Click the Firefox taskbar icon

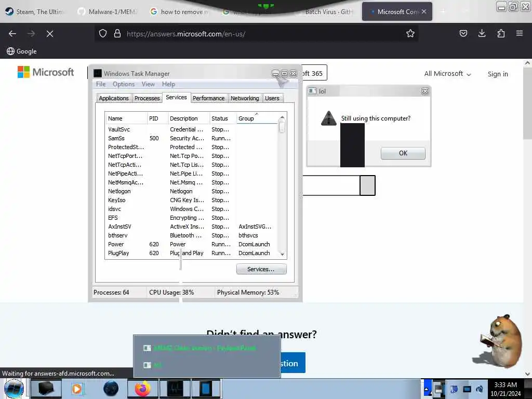pyautogui.click(x=143, y=389)
